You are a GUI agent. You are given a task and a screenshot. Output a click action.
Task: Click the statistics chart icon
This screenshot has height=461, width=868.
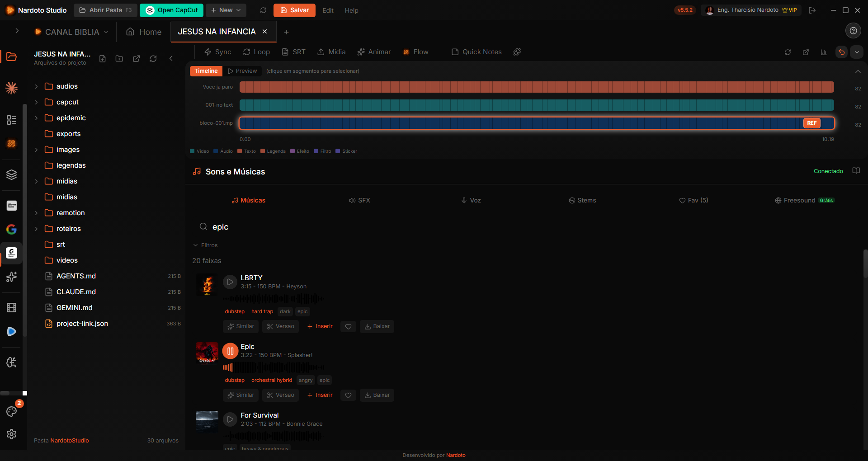[x=824, y=52]
